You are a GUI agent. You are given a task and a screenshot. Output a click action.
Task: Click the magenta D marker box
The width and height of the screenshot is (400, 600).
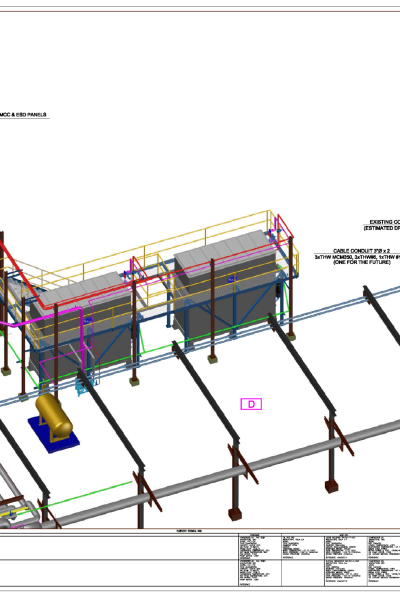(x=251, y=404)
